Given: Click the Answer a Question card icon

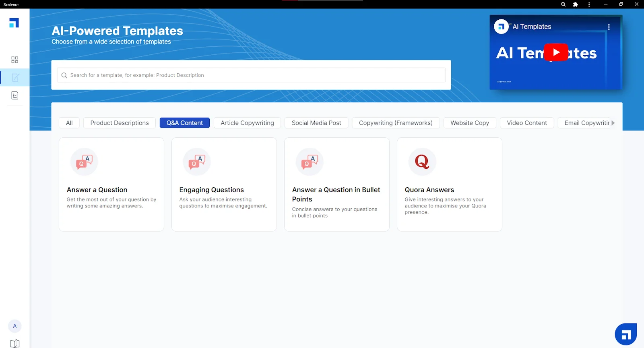Looking at the screenshot, I should [x=84, y=162].
